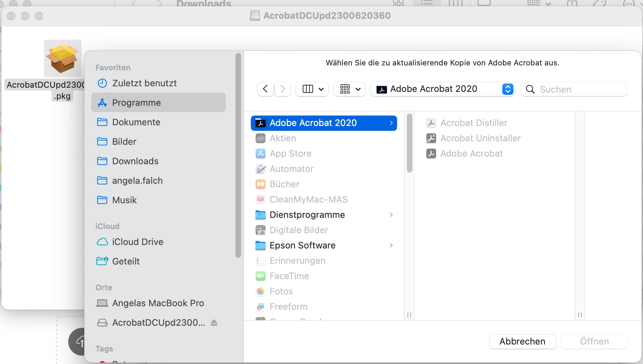
Task: Click the Abbrechen button
Action: coord(522,341)
